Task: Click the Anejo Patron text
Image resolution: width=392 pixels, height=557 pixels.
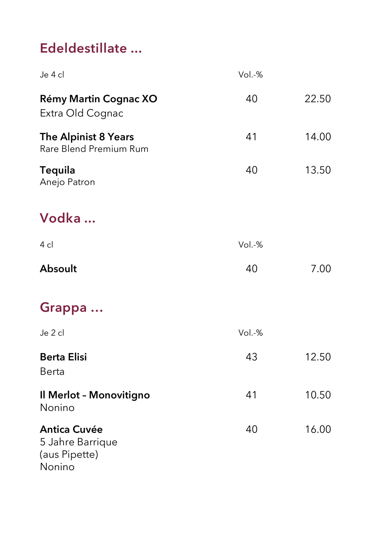Action: tap(67, 182)
